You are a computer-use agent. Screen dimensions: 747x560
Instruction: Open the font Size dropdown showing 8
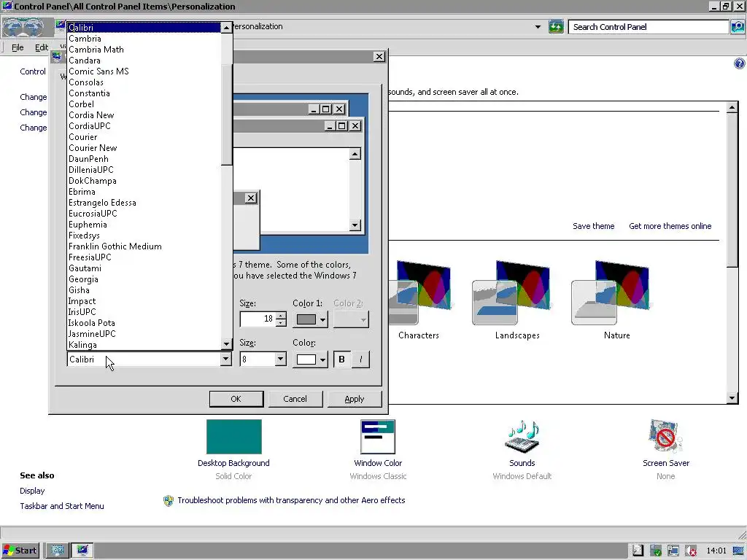tap(281, 359)
